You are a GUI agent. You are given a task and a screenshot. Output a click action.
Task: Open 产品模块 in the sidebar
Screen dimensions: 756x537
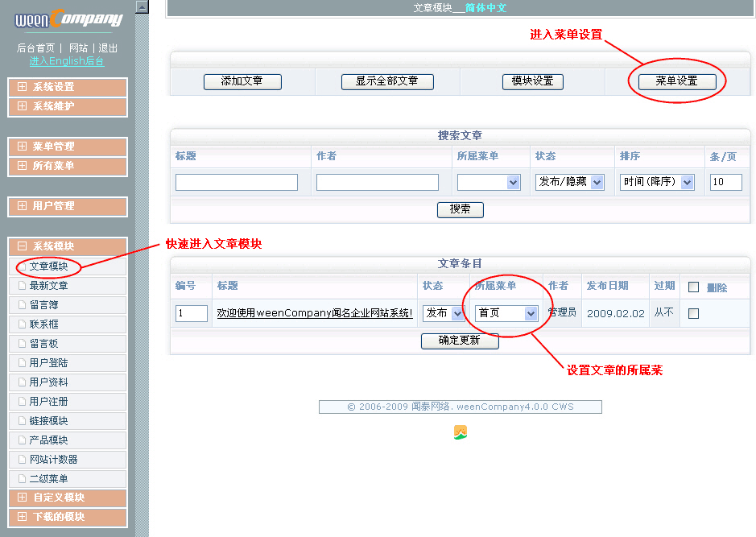point(68,440)
